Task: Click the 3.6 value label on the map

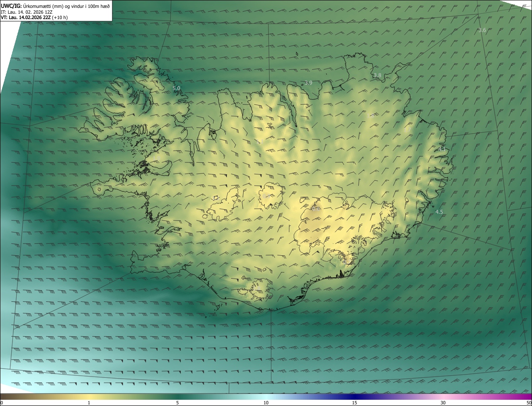Action: [482, 30]
